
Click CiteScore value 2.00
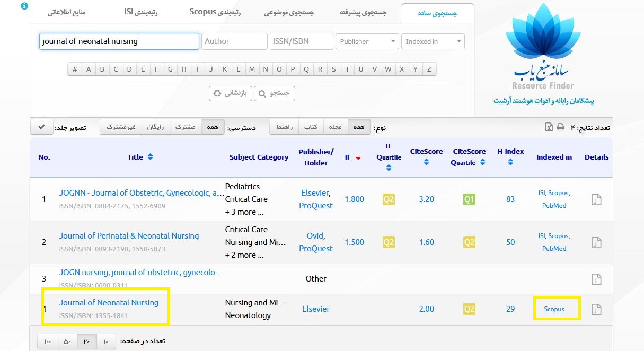coord(426,309)
